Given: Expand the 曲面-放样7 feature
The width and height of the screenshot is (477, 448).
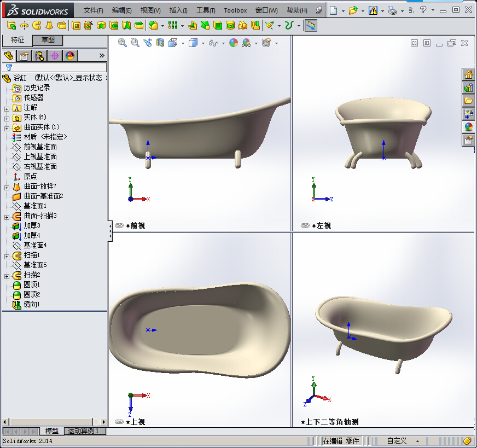Looking at the screenshot, I should [7, 188].
